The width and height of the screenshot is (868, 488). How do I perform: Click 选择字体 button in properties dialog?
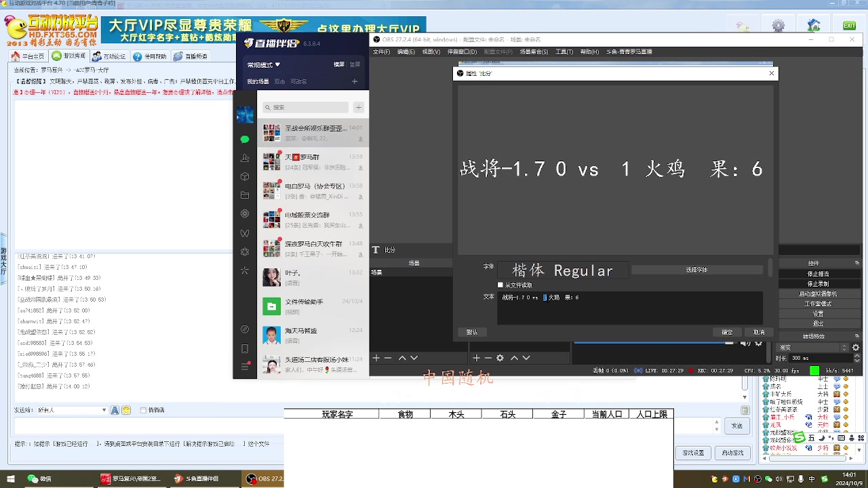[x=696, y=270]
